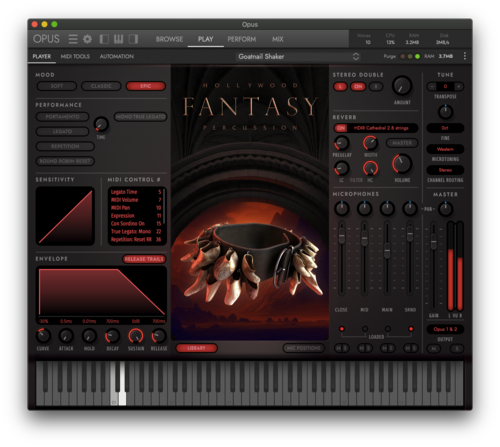Click the envelope Attack knob
Screen dimensions: 500x447
click(x=66, y=336)
